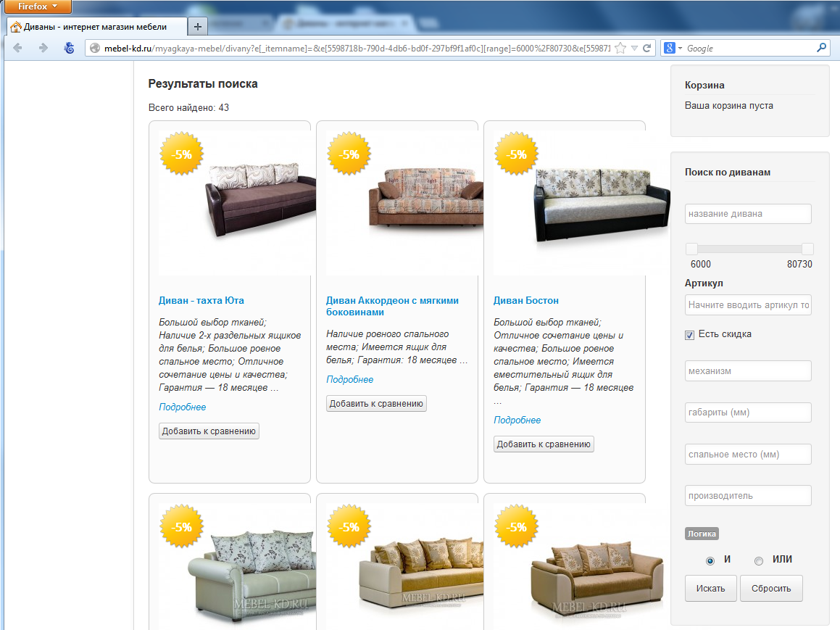Click the search magnifier in the Google box
Screen dimensions: 840x630
(821, 49)
